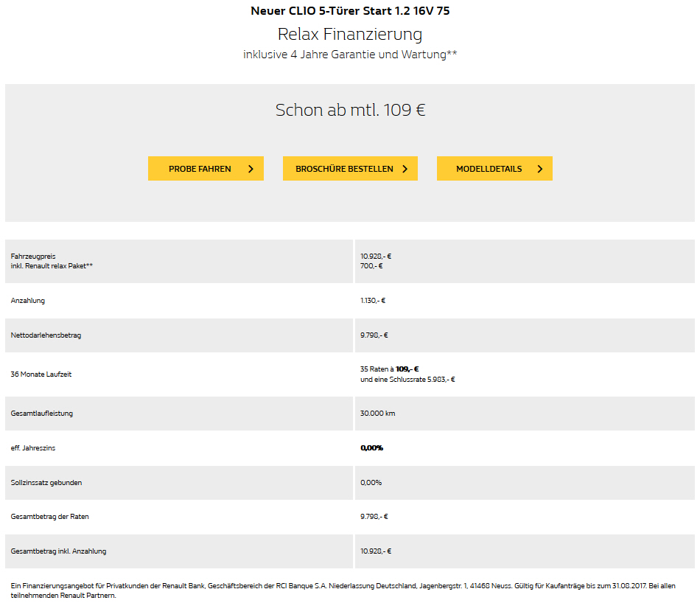Click the 'Gesamtlaufleistung' label
Screen dimensions: 700x603
click(42, 414)
